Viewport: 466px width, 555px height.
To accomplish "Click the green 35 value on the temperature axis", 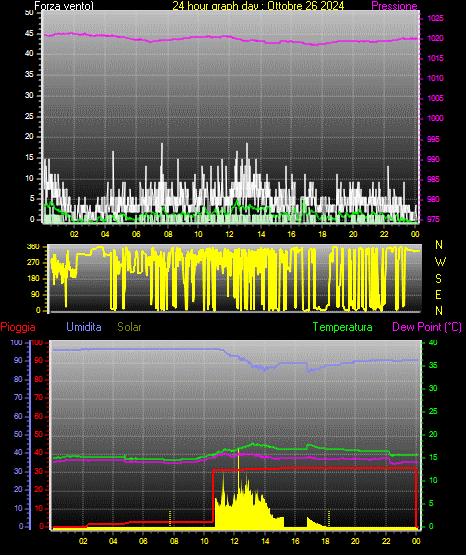I will [433, 365].
